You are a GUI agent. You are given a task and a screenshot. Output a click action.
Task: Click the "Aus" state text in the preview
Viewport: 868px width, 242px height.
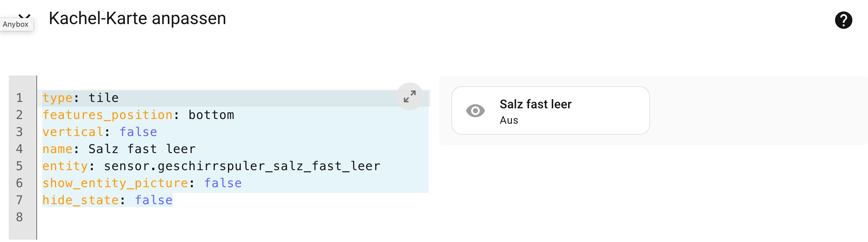point(509,120)
